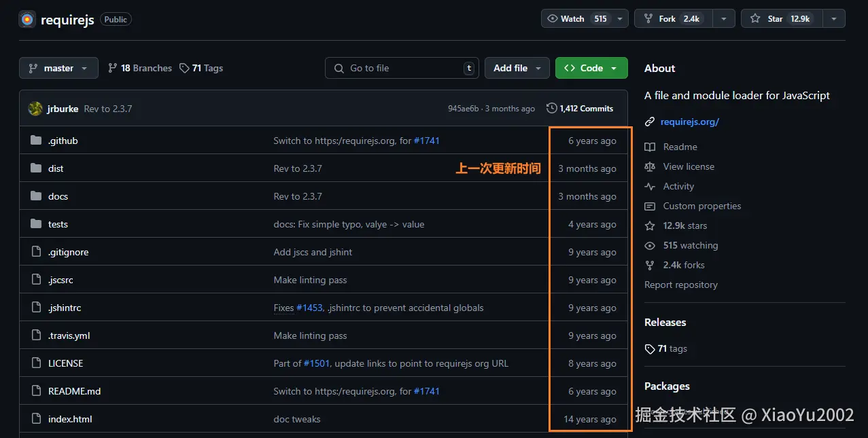Image resolution: width=868 pixels, height=438 pixels.
Task: Click the Go to file search field
Action: pos(402,68)
